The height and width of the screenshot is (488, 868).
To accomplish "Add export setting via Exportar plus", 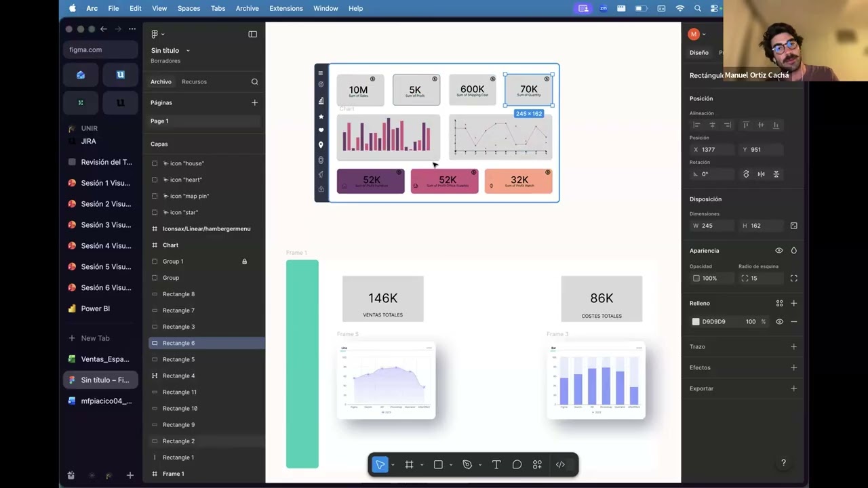I will pos(793,388).
